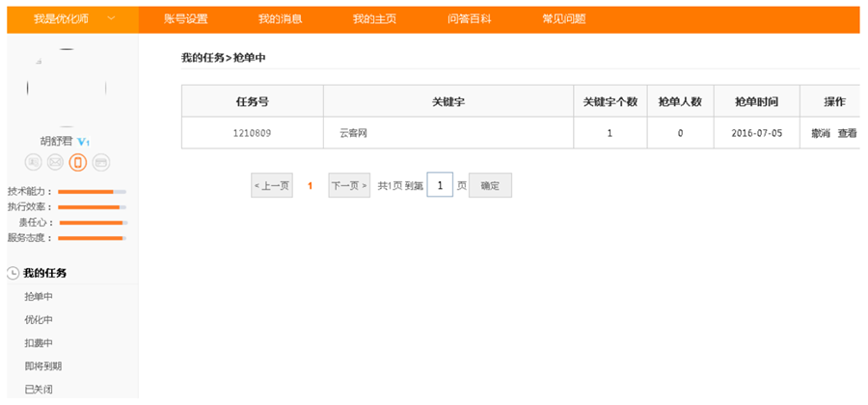Image resolution: width=868 pixels, height=405 pixels.
Task: Open 常见问题 in top navigation
Action: [x=564, y=19]
